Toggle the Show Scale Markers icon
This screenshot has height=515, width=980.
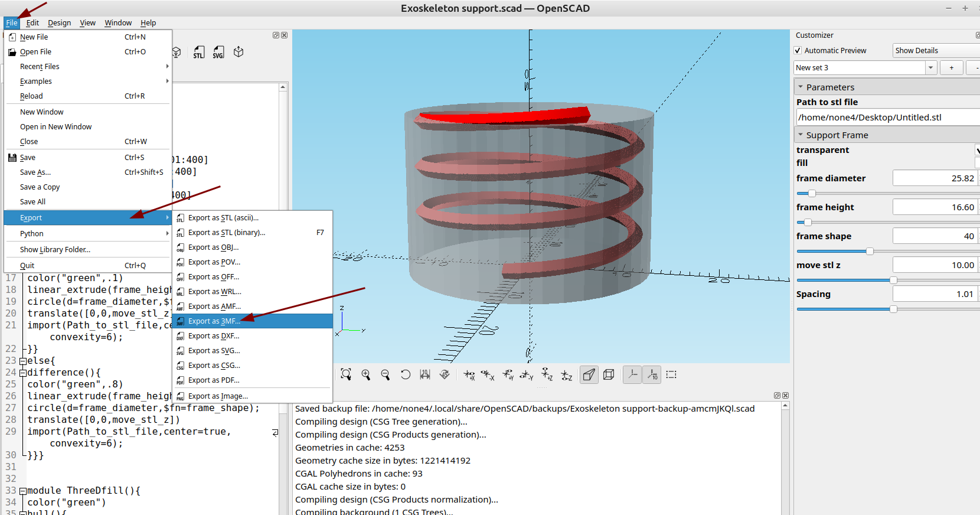point(652,374)
